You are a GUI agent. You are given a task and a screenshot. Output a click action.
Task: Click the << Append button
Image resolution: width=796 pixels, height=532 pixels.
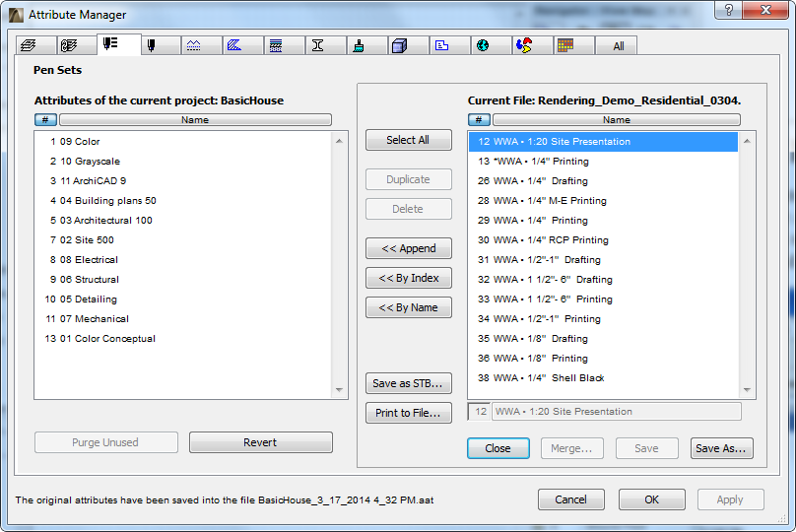click(x=408, y=248)
